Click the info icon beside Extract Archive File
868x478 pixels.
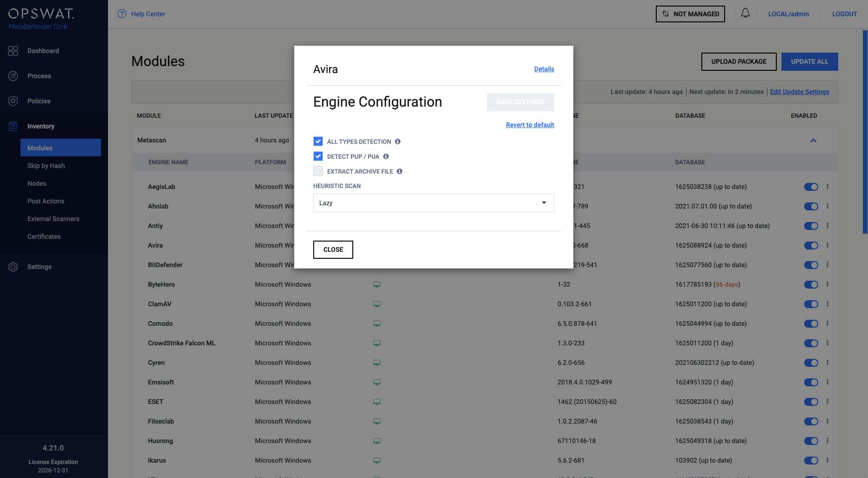tap(399, 171)
